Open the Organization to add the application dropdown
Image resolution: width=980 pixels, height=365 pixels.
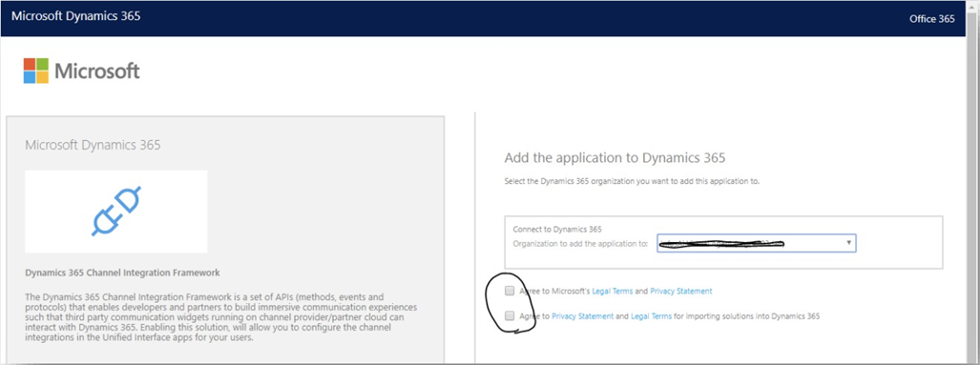click(x=757, y=243)
